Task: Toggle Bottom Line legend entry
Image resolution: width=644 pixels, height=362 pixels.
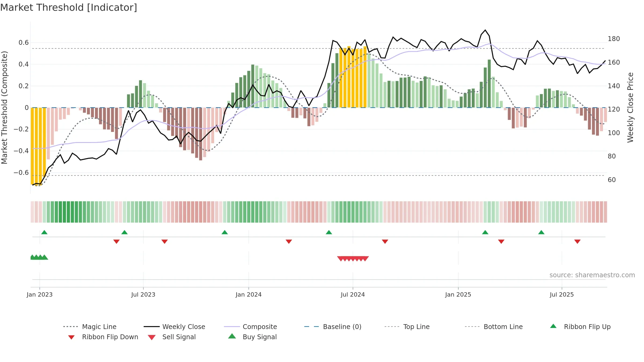Action: coord(494,327)
